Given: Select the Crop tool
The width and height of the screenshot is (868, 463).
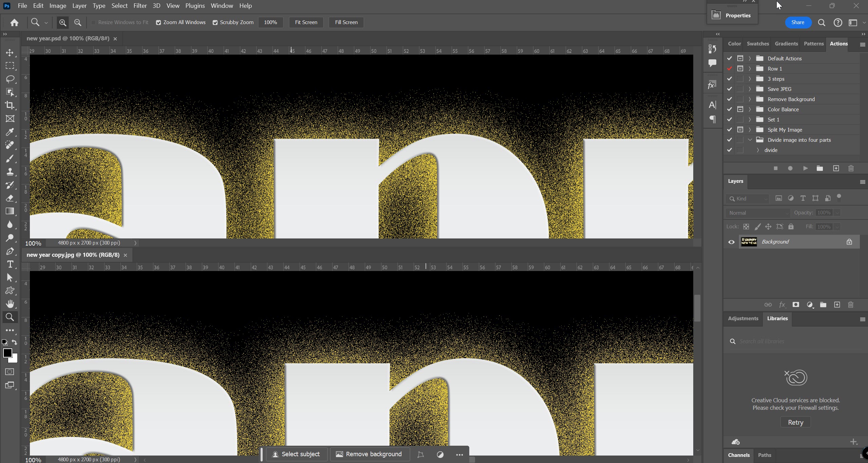Looking at the screenshot, I should (x=10, y=105).
